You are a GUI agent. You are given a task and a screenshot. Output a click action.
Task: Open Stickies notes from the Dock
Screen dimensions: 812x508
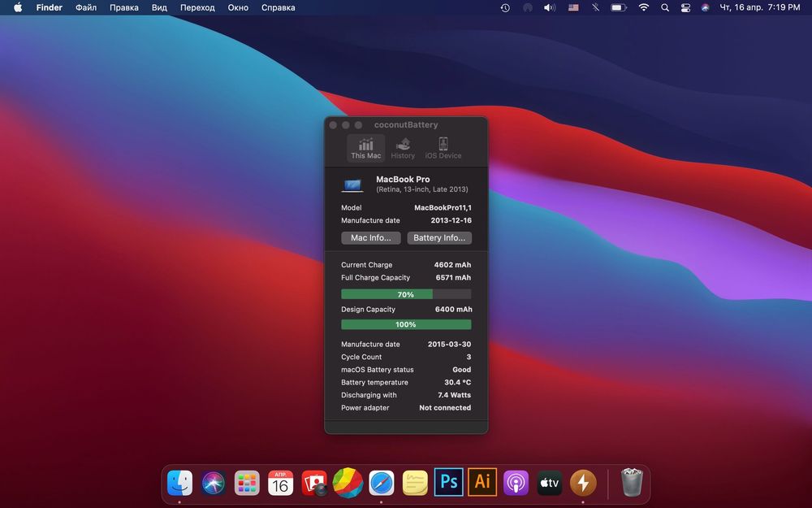[x=415, y=483]
